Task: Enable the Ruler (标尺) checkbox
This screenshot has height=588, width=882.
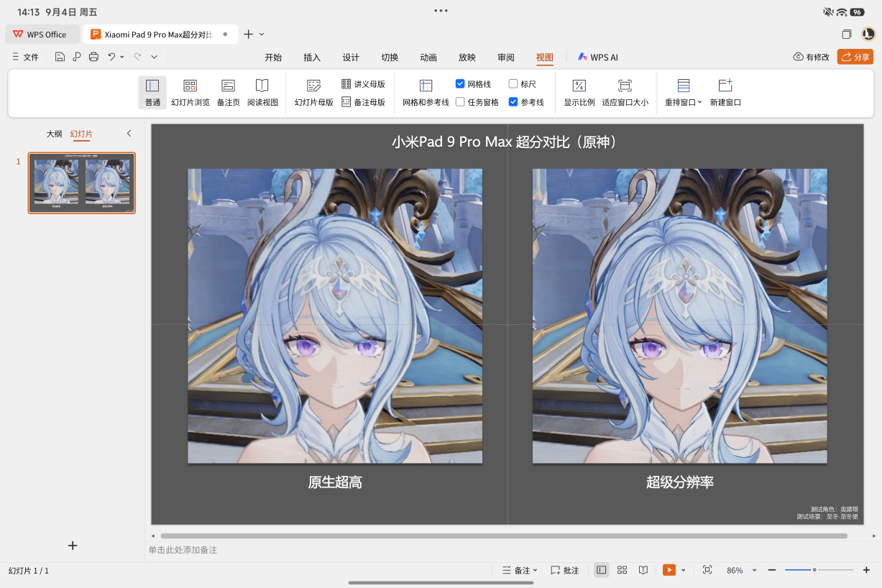Action: 513,84
